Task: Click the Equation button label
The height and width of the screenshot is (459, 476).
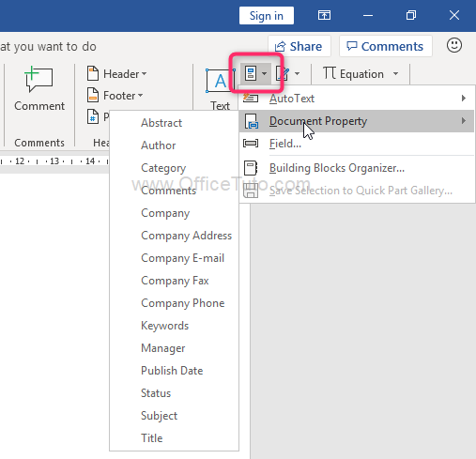Action: coord(361,74)
